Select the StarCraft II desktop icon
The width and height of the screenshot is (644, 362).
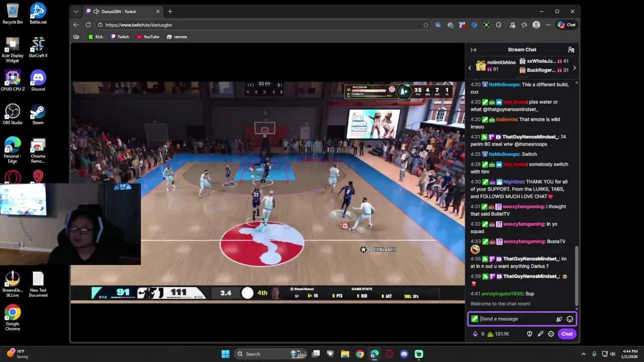38,47
